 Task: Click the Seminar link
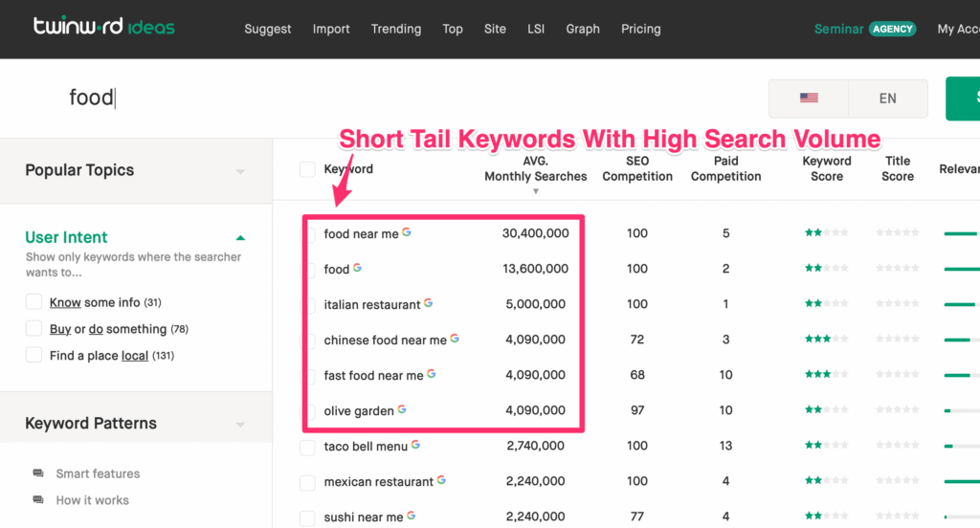pyautogui.click(x=838, y=29)
